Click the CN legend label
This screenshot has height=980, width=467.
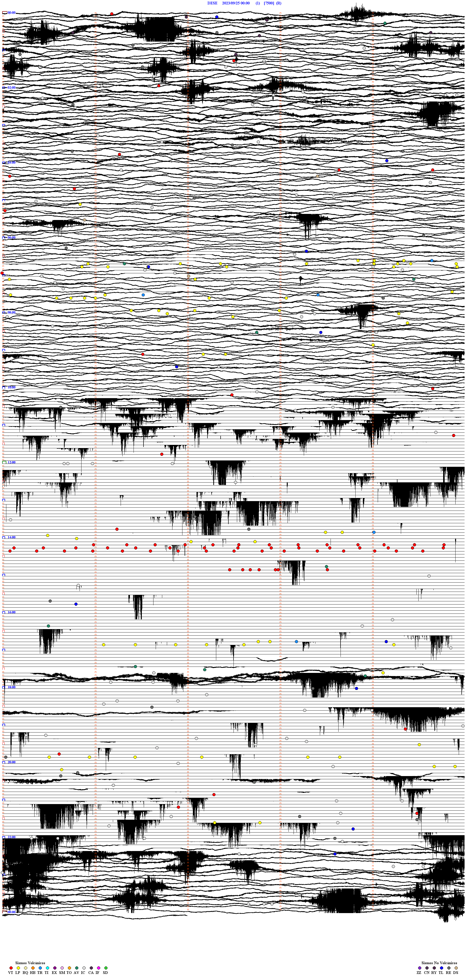pos(427,973)
